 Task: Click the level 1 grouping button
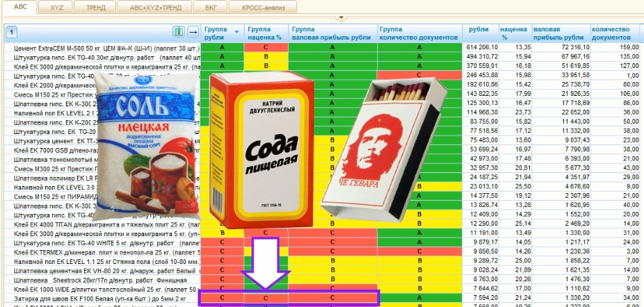(12, 32)
